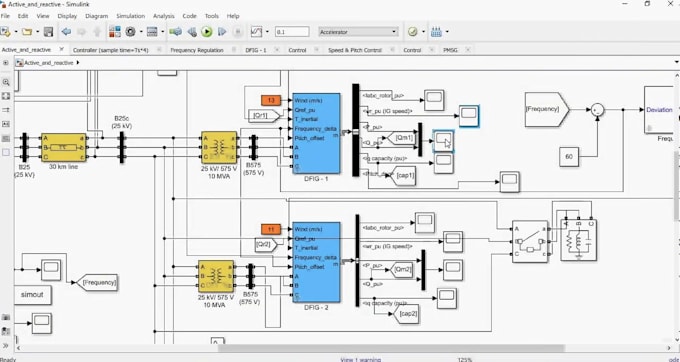Hide/Show Model Browser icon by breadcrumb
Screen dimensions: 680x362
click(x=6, y=63)
